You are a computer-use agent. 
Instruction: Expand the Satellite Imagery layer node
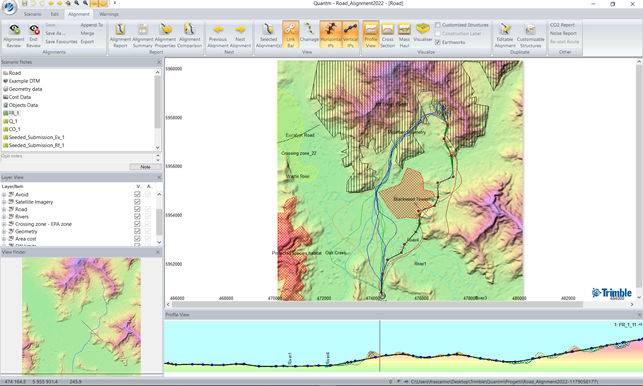[x=4, y=202]
